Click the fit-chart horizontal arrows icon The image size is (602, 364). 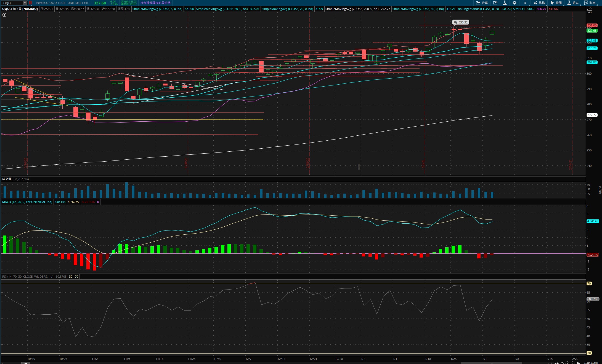(556, 363)
